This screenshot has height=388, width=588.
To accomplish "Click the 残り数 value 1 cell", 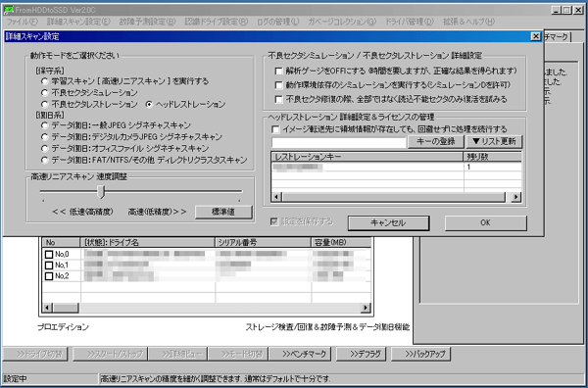I will [492, 167].
